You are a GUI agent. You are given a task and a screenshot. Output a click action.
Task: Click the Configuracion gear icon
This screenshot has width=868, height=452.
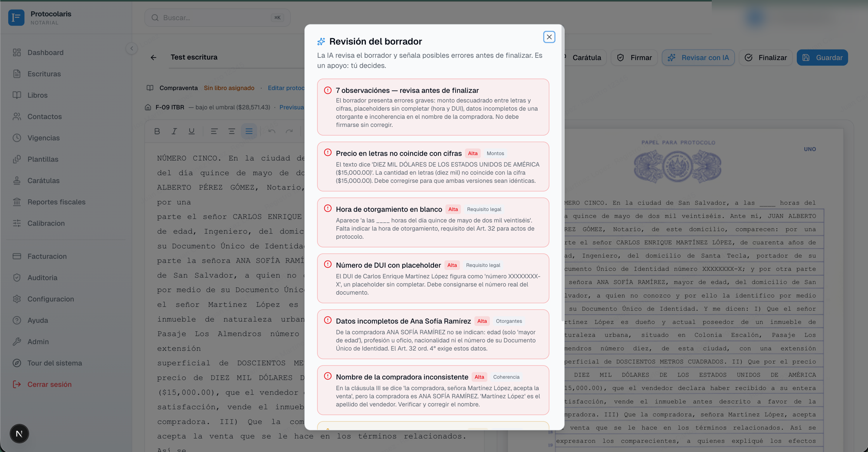pyautogui.click(x=17, y=299)
